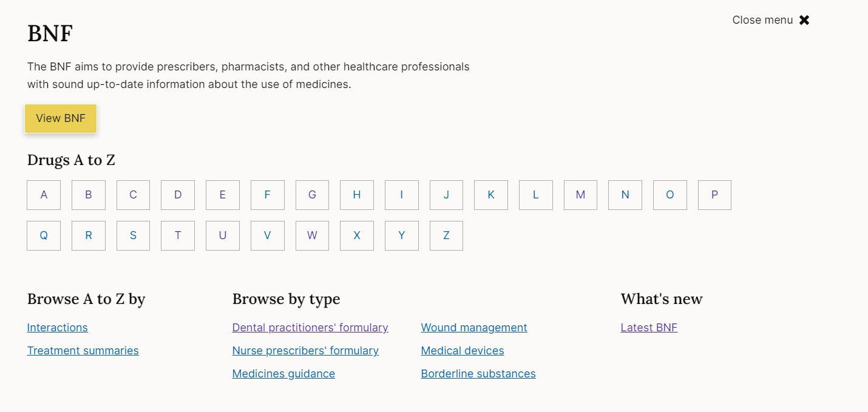Viewport: 868px width, 412px height.
Task: Go to Borderline substances
Action: click(x=478, y=374)
